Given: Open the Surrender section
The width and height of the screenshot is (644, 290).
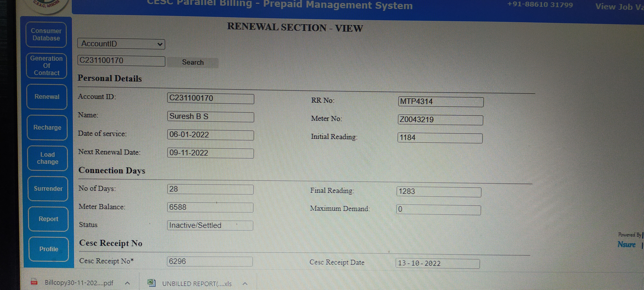Looking at the screenshot, I should (x=48, y=189).
